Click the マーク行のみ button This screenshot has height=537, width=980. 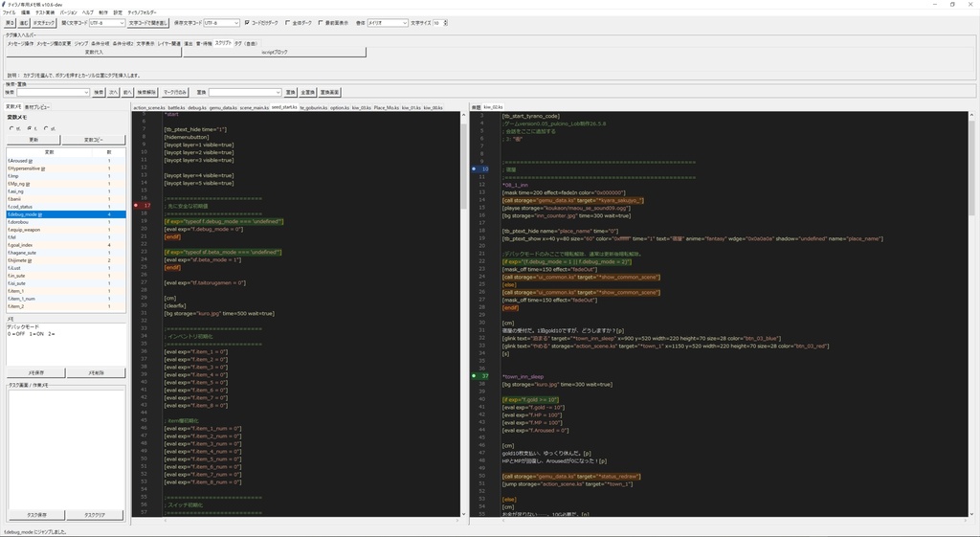[175, 93]
